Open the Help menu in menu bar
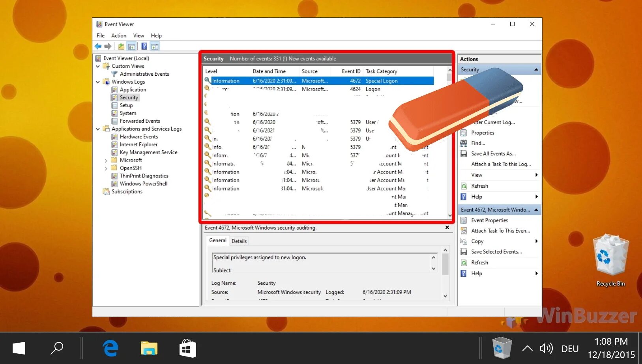The image size is (642, 364). [x=156, y=35]
